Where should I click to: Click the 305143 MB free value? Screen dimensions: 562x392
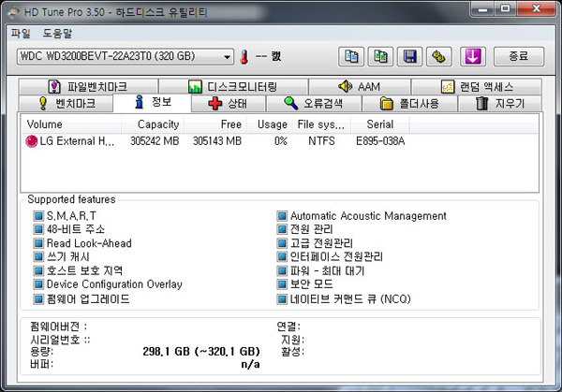(217, 141)
